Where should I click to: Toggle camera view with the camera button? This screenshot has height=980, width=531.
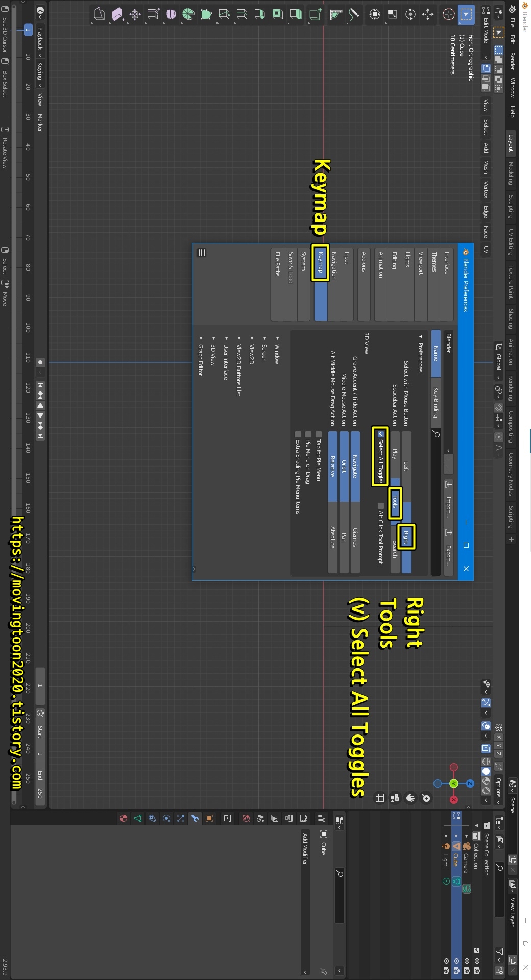pyautogui.click(x=395, y=798)
